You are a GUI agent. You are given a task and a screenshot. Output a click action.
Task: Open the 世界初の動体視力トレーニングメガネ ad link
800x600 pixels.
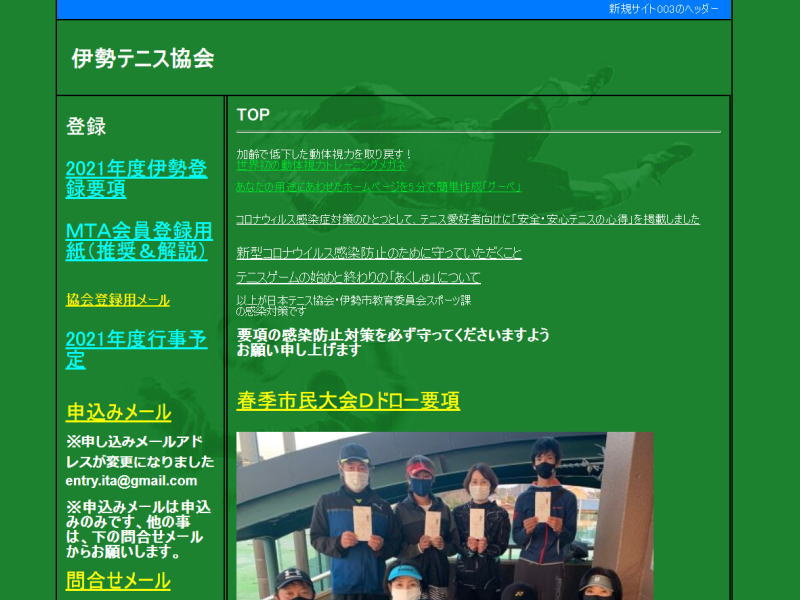coord(321,166)
